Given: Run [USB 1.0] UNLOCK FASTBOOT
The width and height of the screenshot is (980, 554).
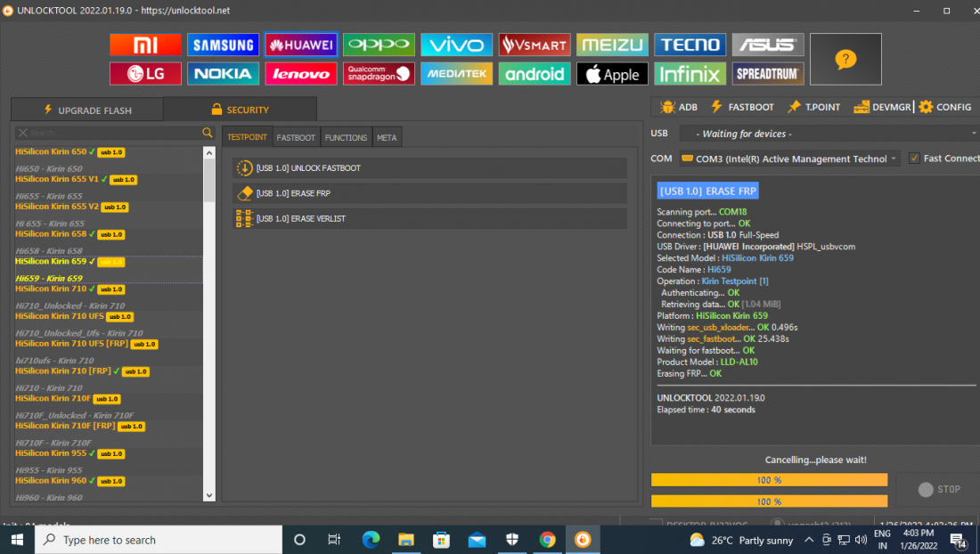Looking at the screenshot, I should (430, 168).
